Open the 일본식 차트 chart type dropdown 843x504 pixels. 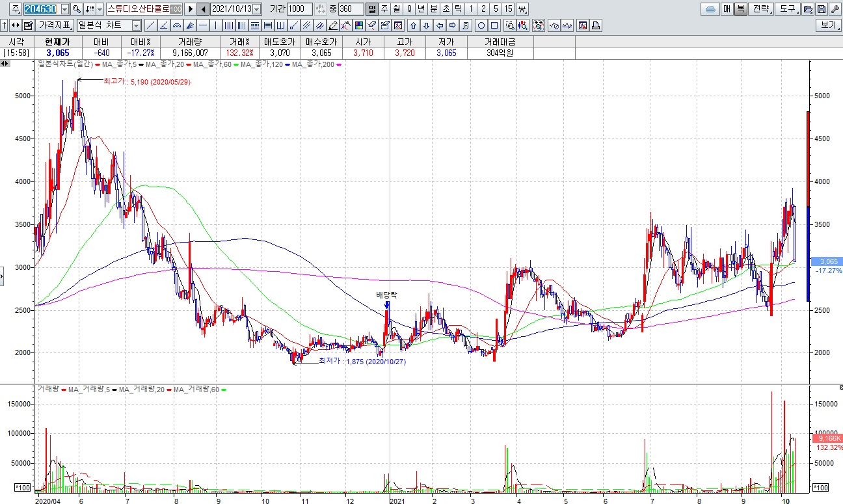(x=136, y=25)
